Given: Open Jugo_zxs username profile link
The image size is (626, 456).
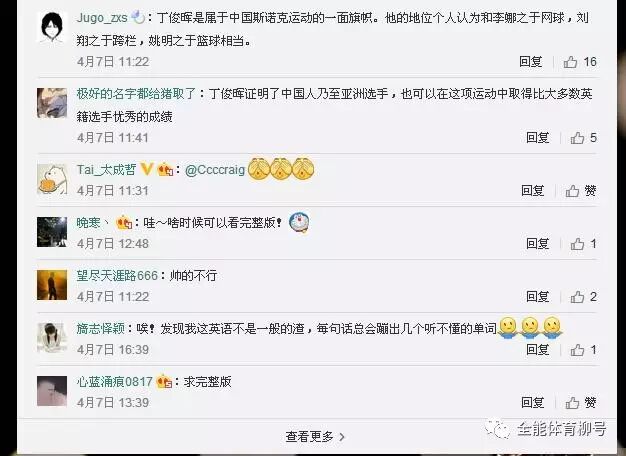Looking at the screenshot, I should tap(102, 18).
